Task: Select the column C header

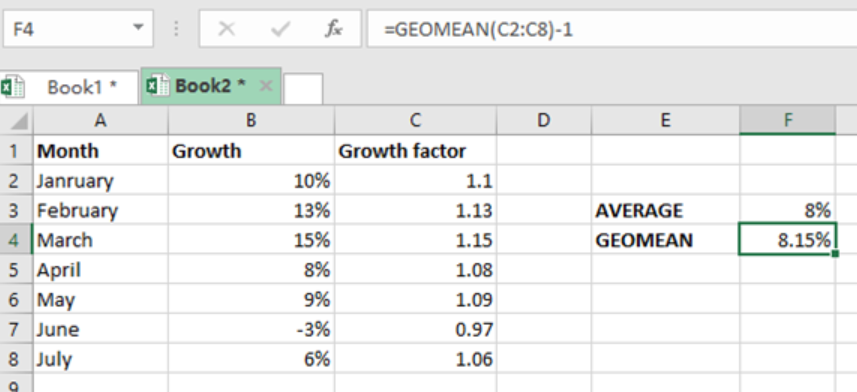Action: [415, 120]
